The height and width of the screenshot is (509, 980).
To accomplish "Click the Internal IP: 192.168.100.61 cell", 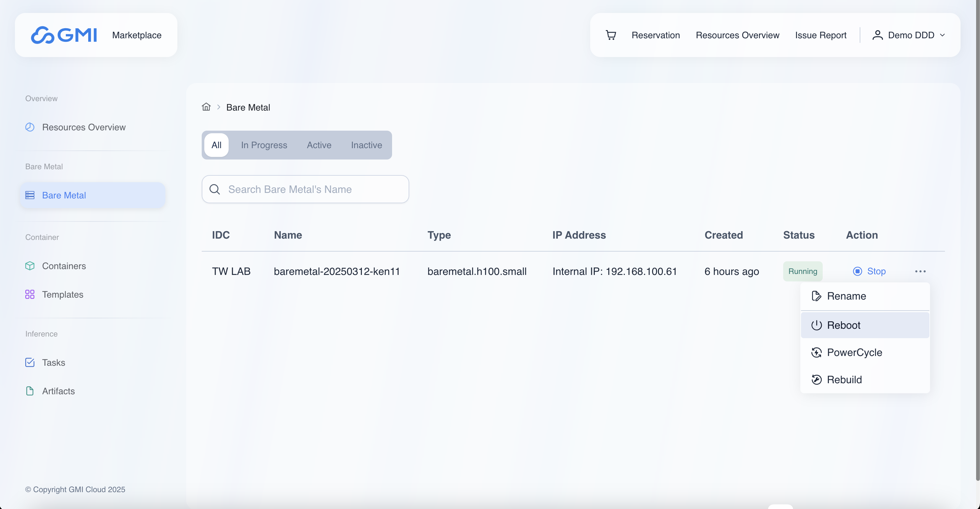I will coord(615,271).
